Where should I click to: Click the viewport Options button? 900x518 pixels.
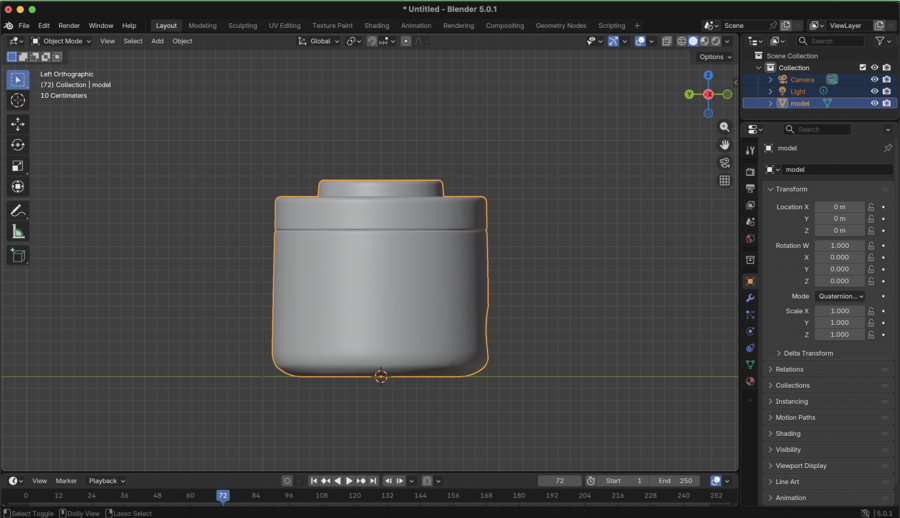(x=715, y=57)
